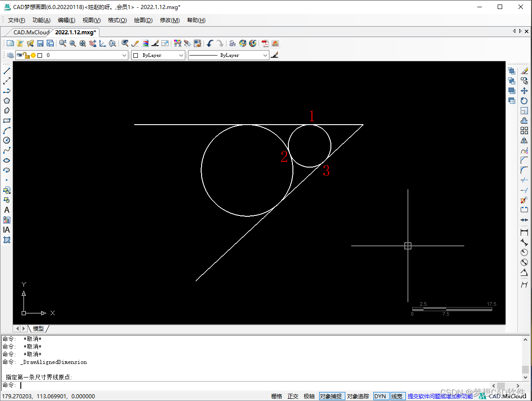Select the Erase tool pencil icon
The height and width of the screenshot is (401, 532).
[524, 71]
